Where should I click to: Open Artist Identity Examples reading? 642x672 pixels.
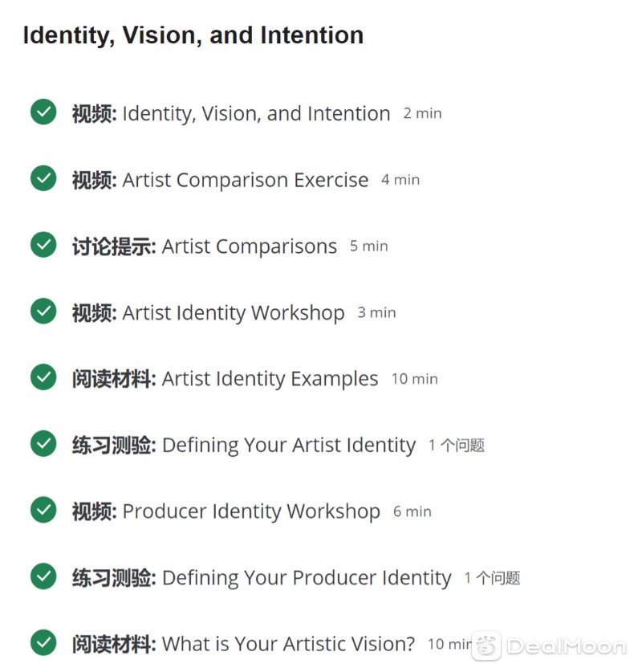tap(226, 379)
